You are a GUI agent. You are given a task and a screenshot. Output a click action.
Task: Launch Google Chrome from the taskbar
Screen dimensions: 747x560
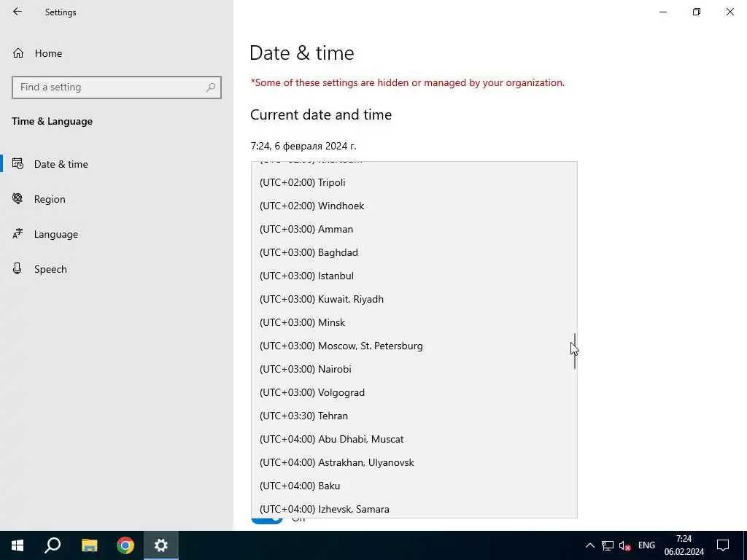[x=125, y=545]
